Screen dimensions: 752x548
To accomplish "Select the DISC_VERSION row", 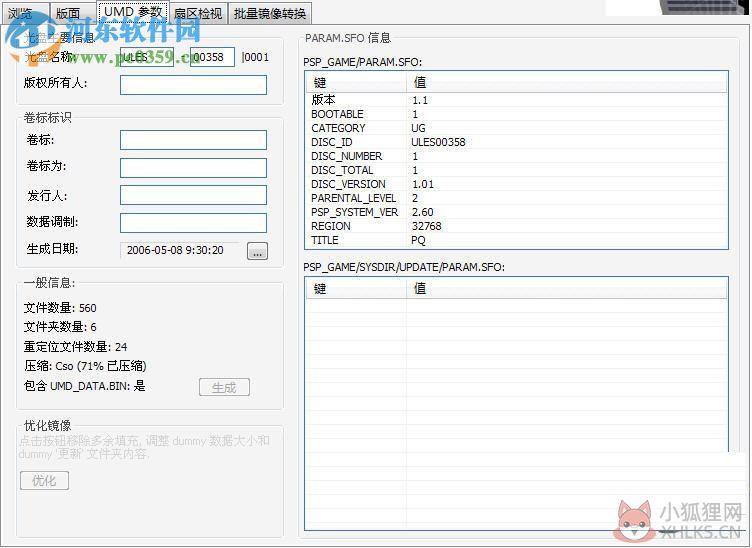I will 517,184.
